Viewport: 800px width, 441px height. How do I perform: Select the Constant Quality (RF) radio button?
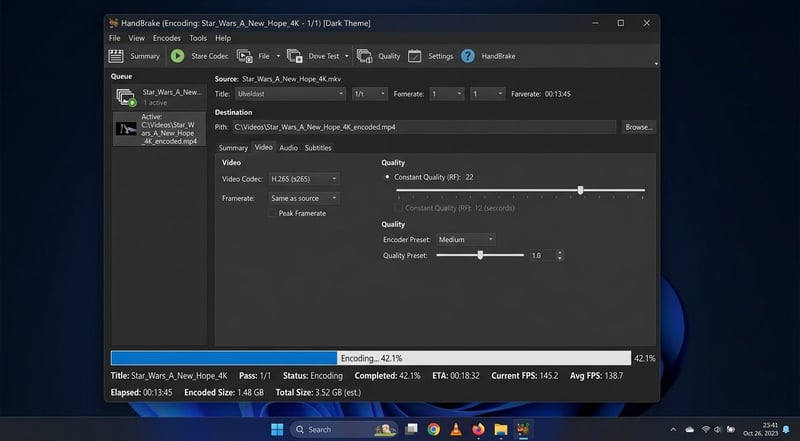(387, 177)
